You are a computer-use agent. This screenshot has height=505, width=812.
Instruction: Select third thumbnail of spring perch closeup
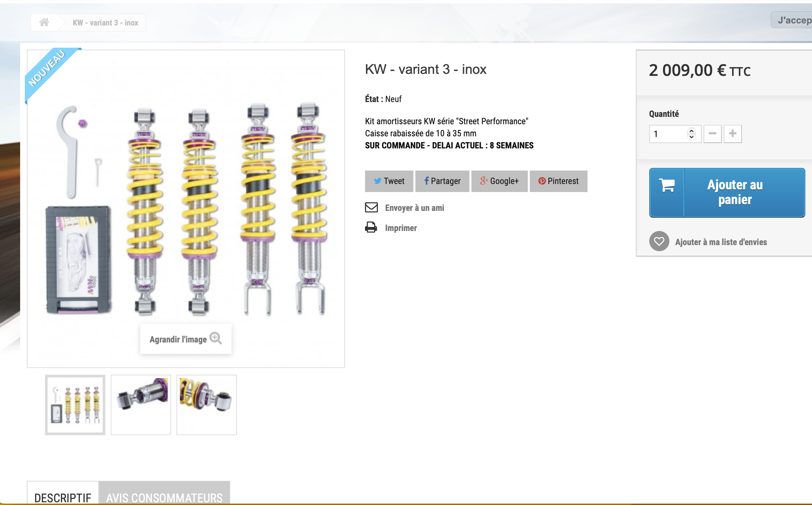coord(207,405)
